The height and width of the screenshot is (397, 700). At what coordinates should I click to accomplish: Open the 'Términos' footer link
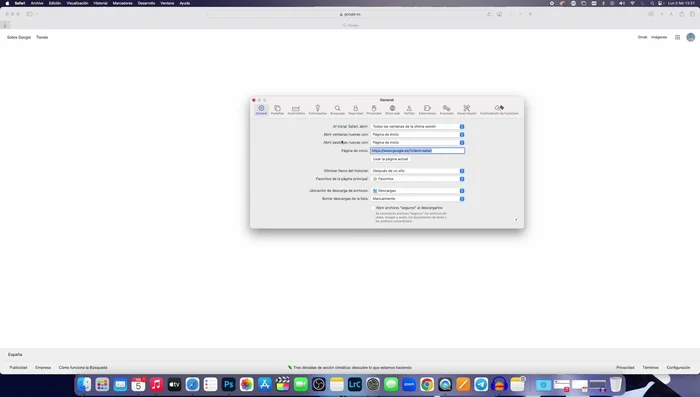point(650,368)
